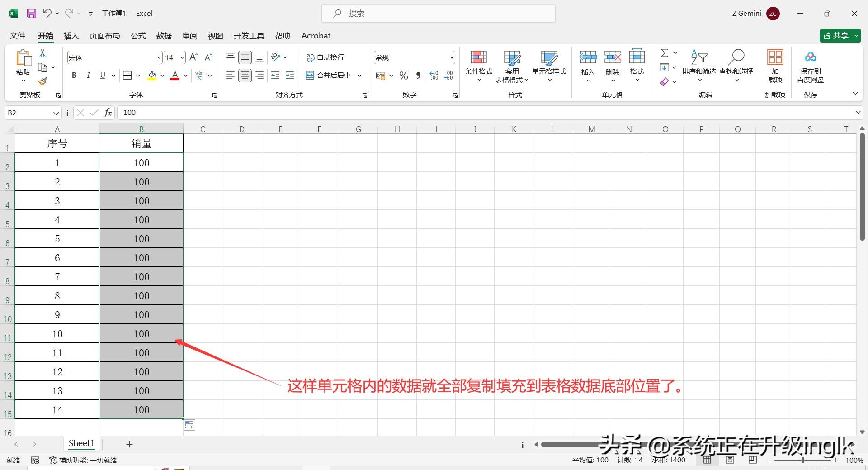The height and width of the screenshot is (470, 868).
Task: Click the Share (共享) button
Action: tap(836, 36)
